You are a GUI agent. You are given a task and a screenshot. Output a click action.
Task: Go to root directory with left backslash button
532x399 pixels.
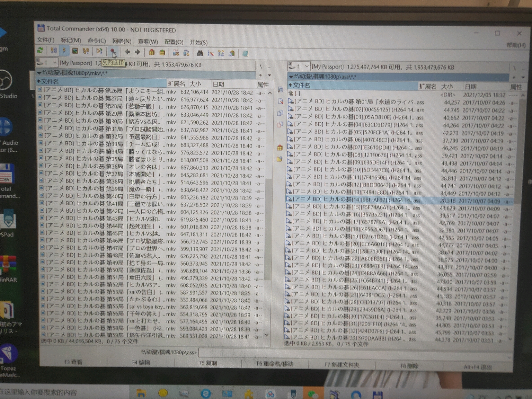tap(260, 66)
